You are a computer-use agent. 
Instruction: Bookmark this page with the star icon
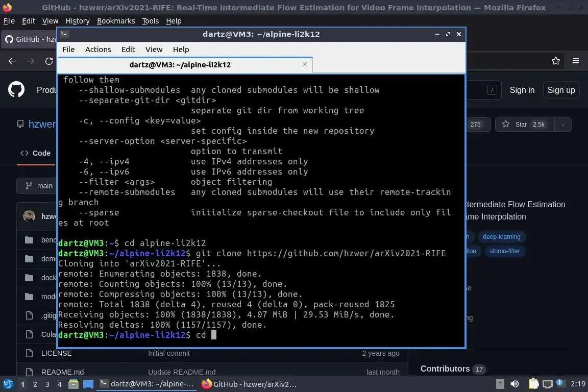[x=556, y=61]
